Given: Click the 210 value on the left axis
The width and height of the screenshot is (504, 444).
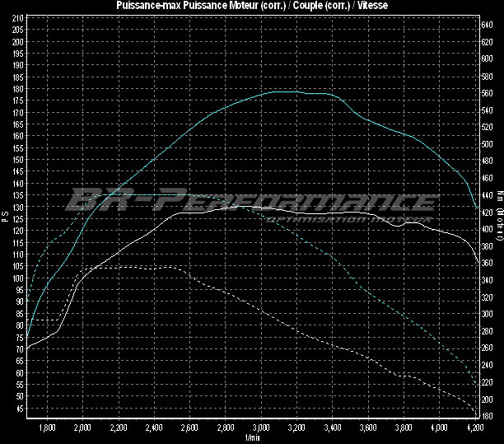Looking at the screenshot, I should [x=17, y=29].
